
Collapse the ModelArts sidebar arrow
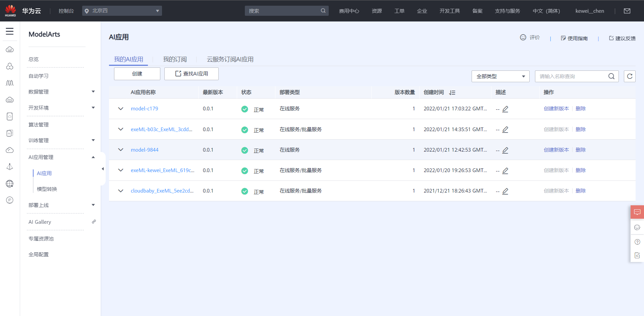point(103,169)
